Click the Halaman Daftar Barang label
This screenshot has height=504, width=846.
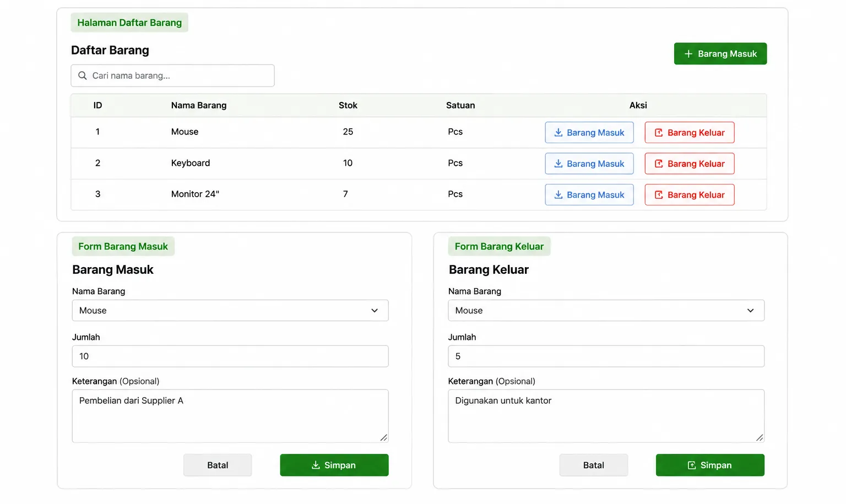(x=129, y=23)
